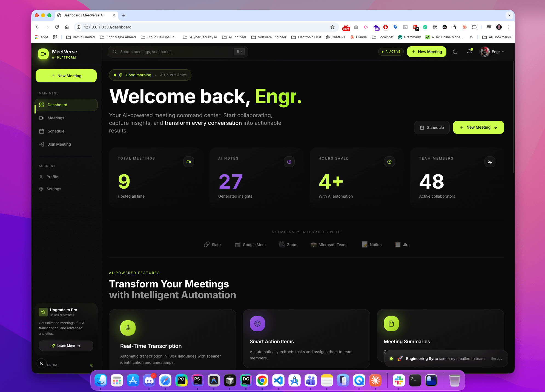Screen dimensions: 545x392
Task: Click the Real-Time Transcription microphone icon
Action: click(x=128, y=328)
